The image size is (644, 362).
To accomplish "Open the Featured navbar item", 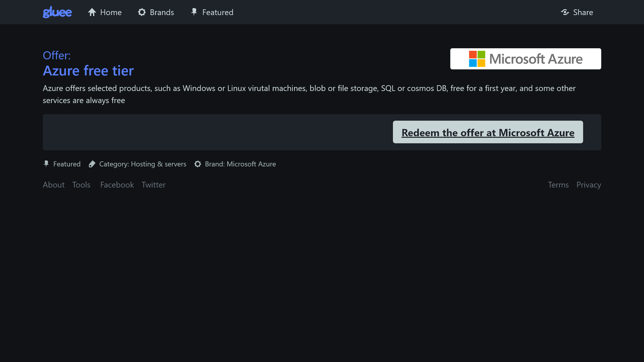I will pos(212,12).
